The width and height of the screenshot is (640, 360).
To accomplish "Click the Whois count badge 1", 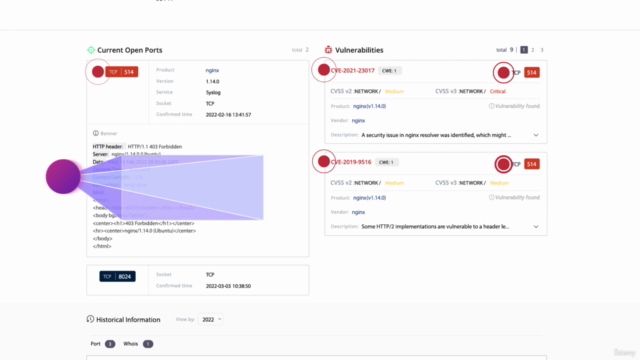I will 148,344.
